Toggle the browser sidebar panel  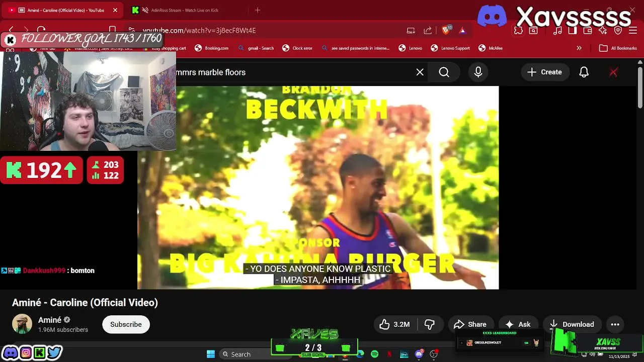tap(573, 30)
